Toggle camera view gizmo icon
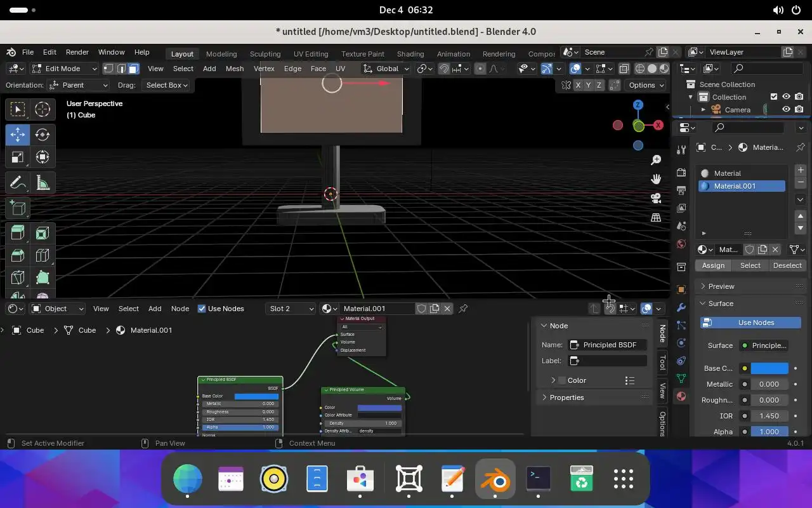This screenshot has height=508, width=812. pyautogui.click(x=656, y=198)
